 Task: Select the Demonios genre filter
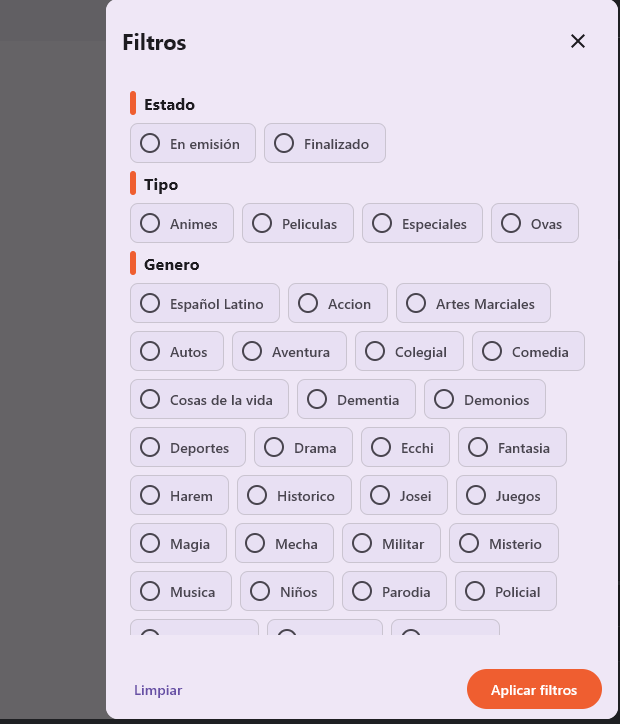(484, 400)
